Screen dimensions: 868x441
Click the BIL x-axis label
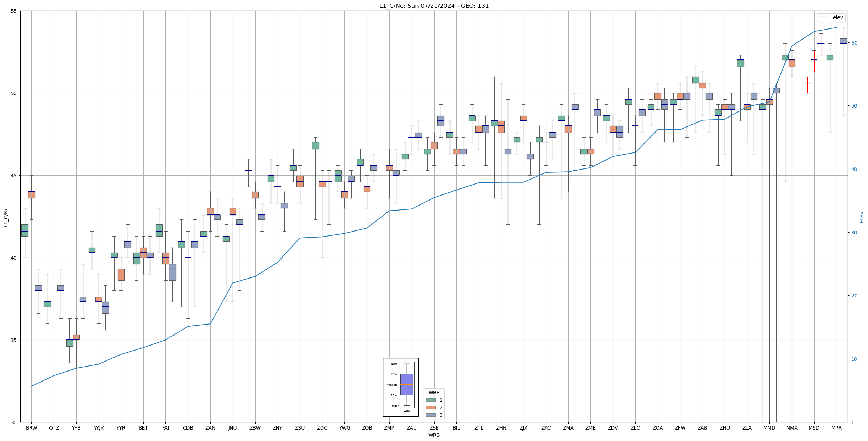pyautogui.click(x=456, y=428)
